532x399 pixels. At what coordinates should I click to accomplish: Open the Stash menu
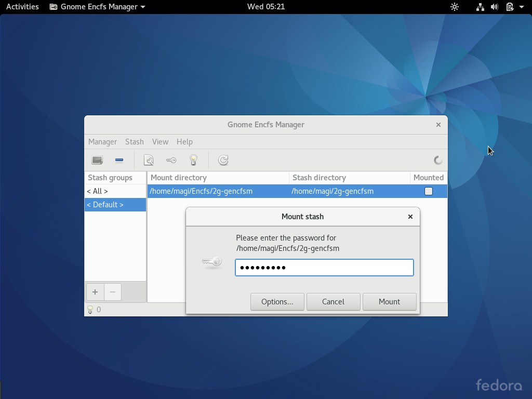click(135, 141)
